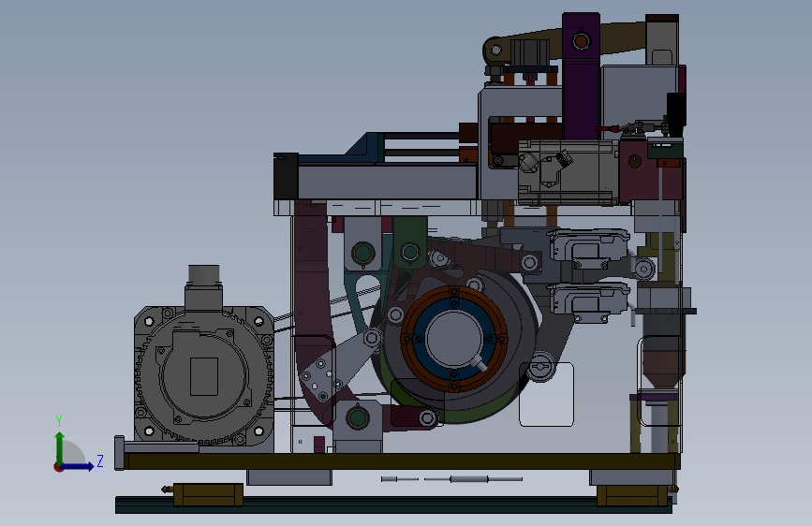Screen dimensions: 812x526
Task: Select the long olive-brown base plate
Action: coord(402,461)
